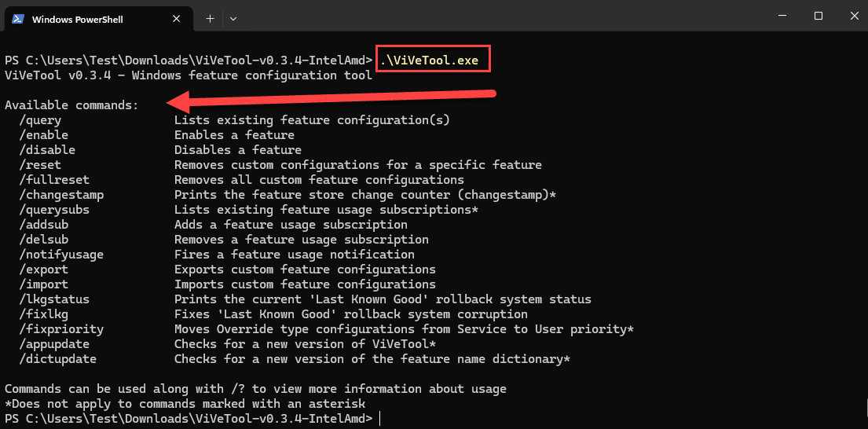Click the 'Available commands:' heading

71,105
